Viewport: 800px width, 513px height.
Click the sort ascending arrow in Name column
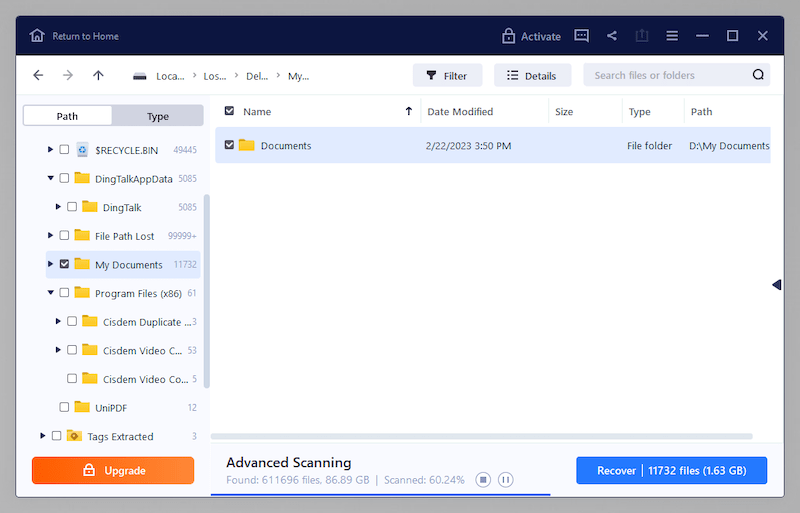(x=409, y=111)
